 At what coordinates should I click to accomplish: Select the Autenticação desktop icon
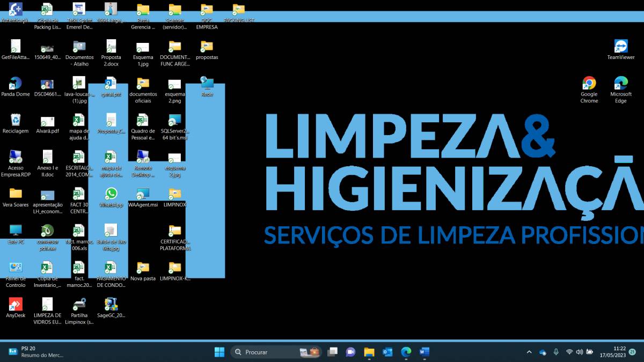16,12
